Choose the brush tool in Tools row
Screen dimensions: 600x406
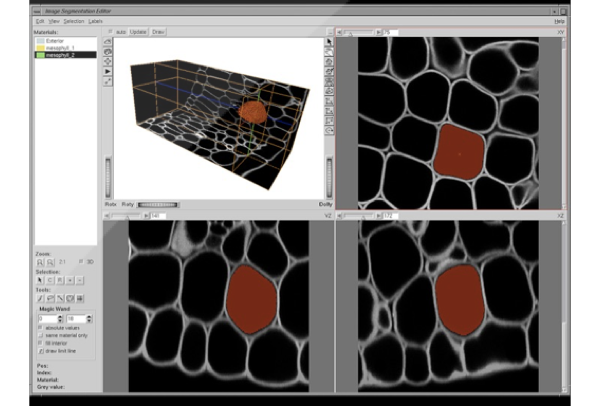coord(40,298)
